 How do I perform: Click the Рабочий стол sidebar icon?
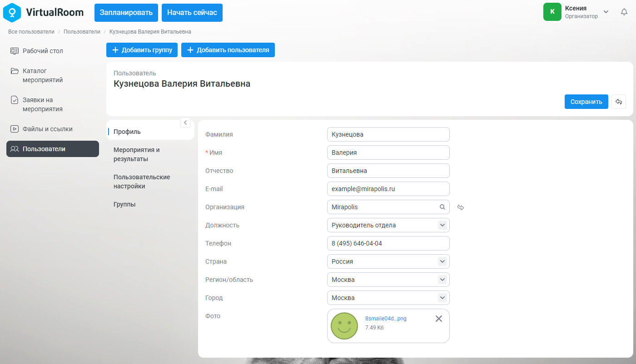(x=15, y=51)
